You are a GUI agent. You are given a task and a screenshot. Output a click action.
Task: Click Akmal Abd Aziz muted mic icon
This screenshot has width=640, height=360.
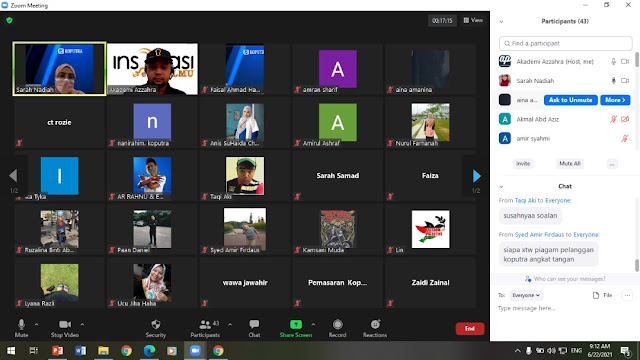(x=613, y=119)
